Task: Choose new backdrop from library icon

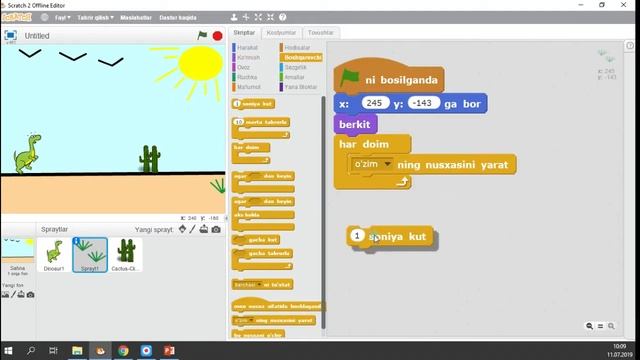Action: [5, 294]
